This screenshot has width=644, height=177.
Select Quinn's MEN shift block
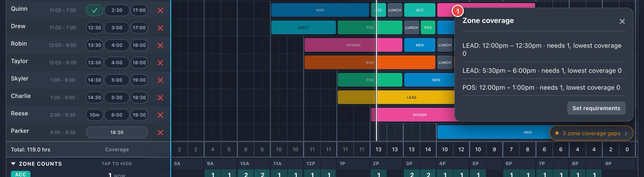320,10
